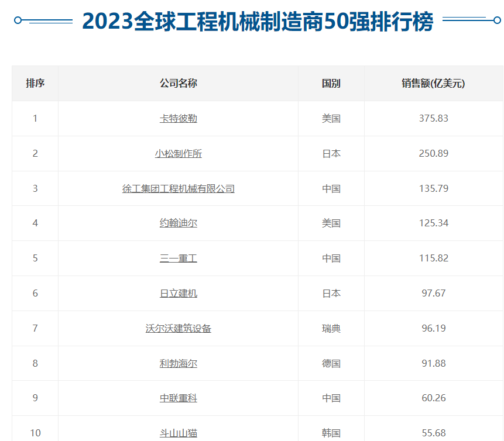The image size is (504, 441).
Task: Open the 小松制作所 company link
Action: (x=179, y=153)
